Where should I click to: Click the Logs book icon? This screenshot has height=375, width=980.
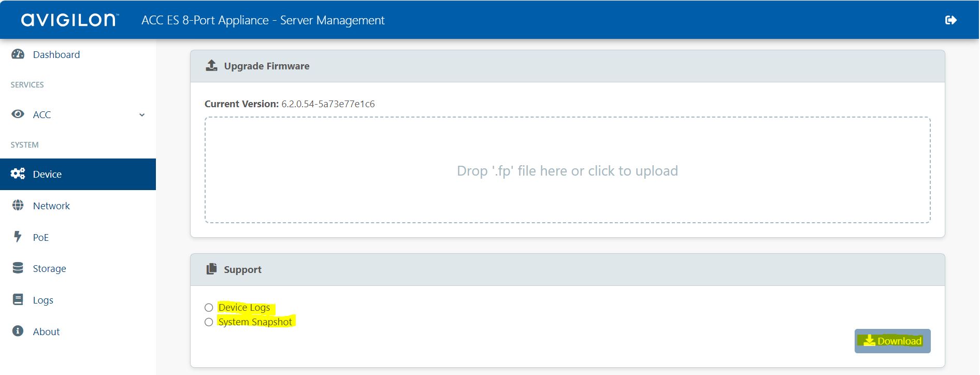coord(18,300)
